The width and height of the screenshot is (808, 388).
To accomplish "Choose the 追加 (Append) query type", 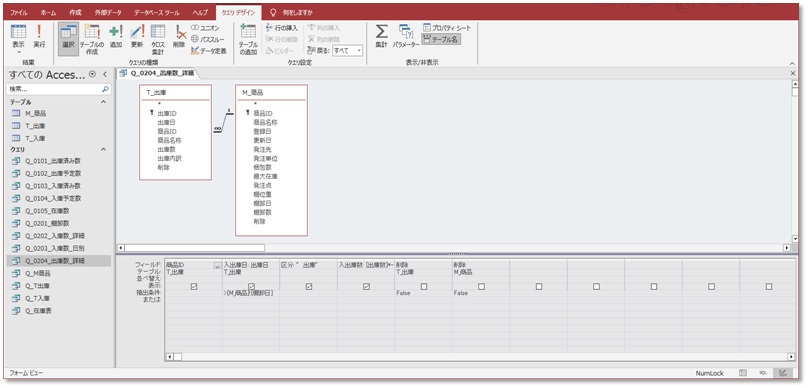I will [x=116, y=36].
